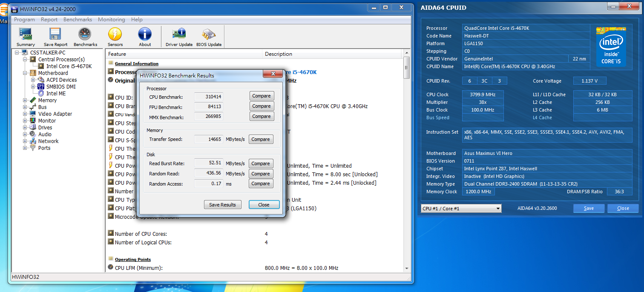Open the Report menu
This screenshot has width=644, height=292.
pyautogui.click(x=49, y=20)
